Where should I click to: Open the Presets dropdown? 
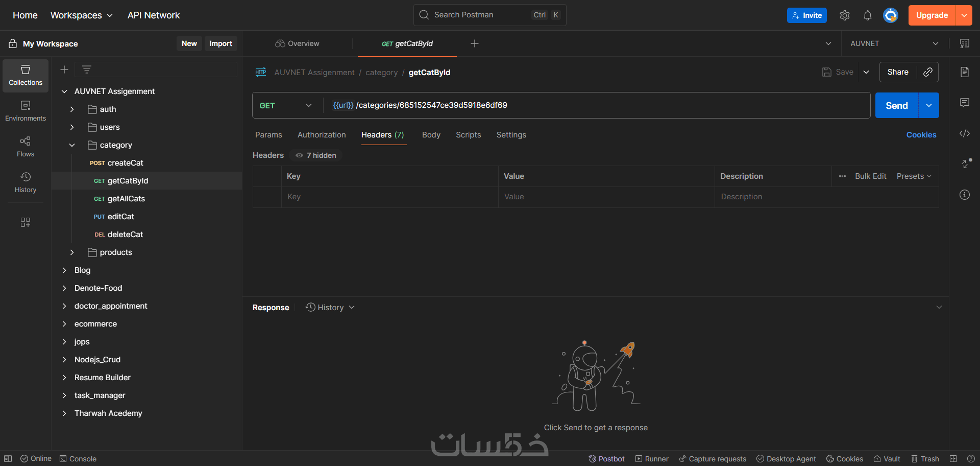914,176
